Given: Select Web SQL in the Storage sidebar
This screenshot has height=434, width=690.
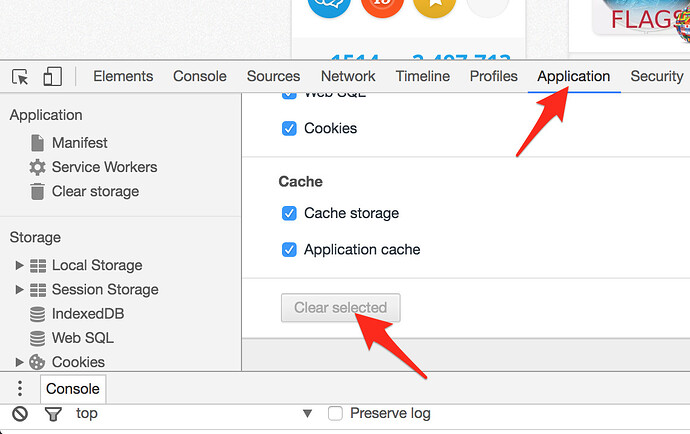Looking at the screenshot, I should 83,338.
